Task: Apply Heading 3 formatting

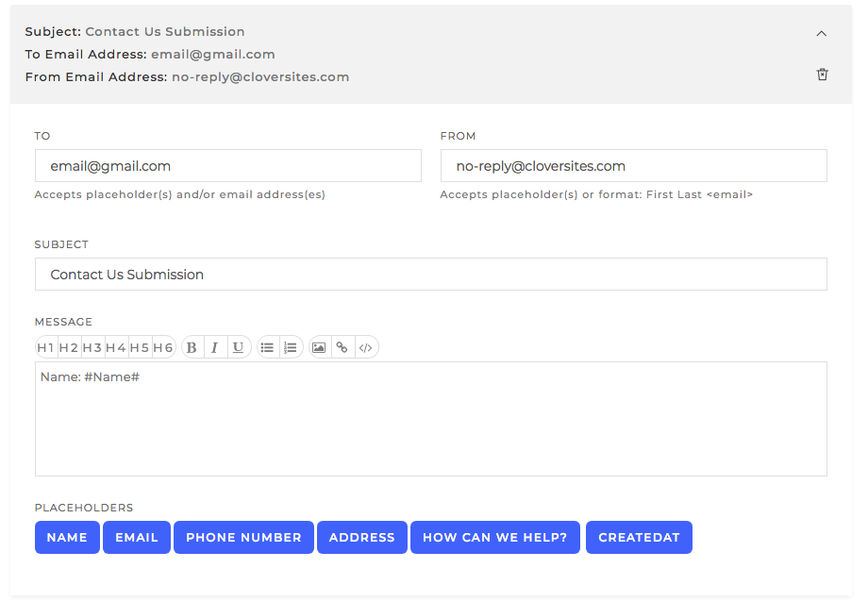Action: point(92,346)
